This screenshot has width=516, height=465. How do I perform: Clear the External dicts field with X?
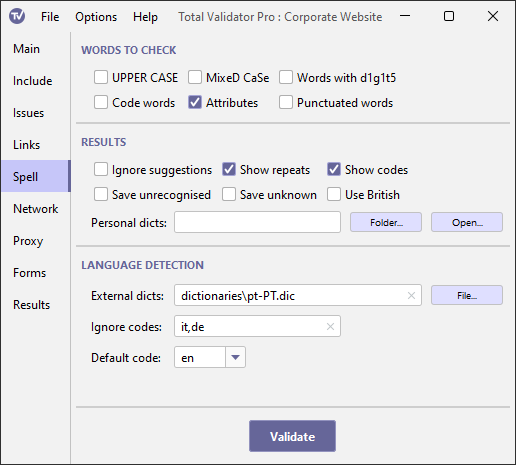tap(411, 295)
